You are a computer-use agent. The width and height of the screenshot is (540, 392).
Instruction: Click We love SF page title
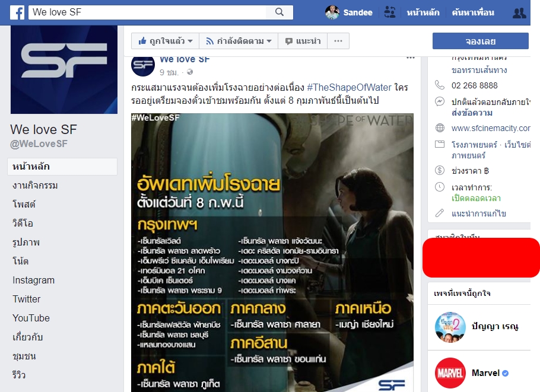[x=43, y=129]
